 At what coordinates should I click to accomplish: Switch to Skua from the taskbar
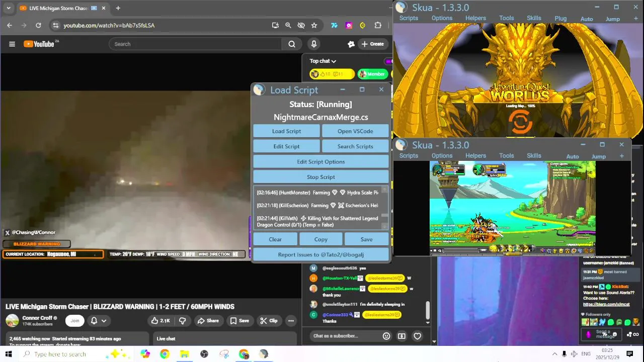click(x=264, y=354)
